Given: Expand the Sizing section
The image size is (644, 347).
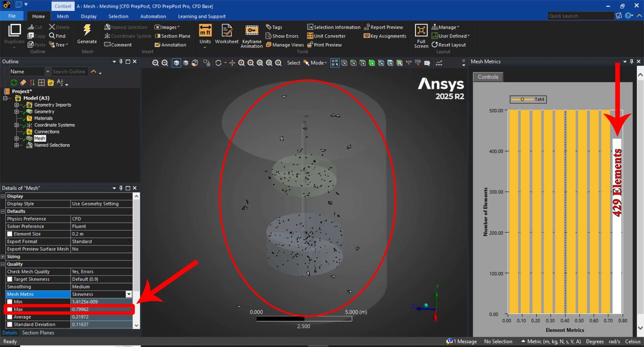Looking at the screenshot, I should (3, 257).
